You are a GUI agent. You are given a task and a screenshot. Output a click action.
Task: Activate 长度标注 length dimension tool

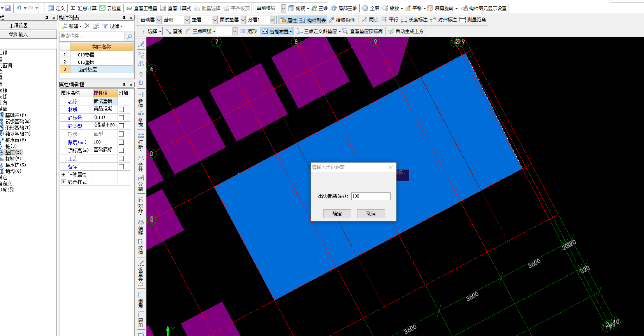[414, 20]
